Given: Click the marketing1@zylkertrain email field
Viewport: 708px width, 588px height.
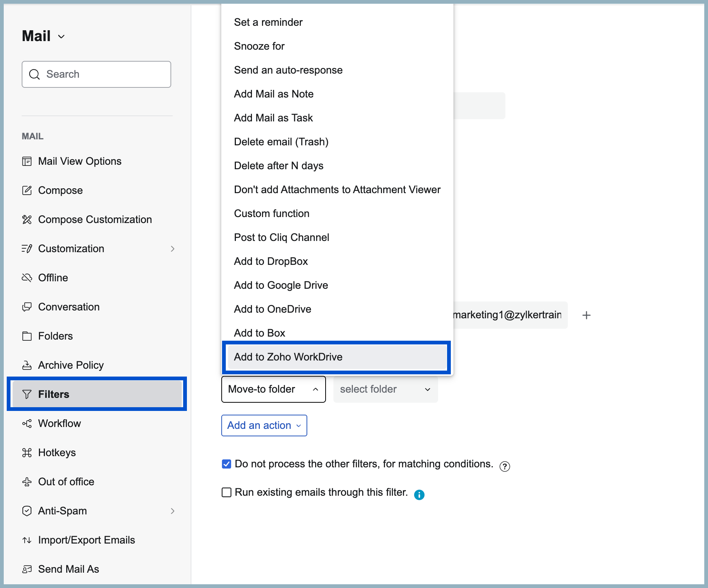Looking at the screenshot, I should tap(510, 315).
